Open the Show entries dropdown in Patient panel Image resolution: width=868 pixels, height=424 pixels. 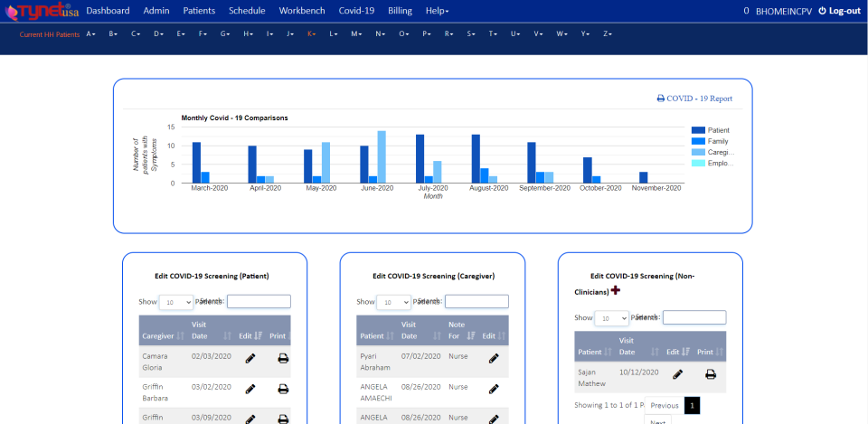[176, 303]
